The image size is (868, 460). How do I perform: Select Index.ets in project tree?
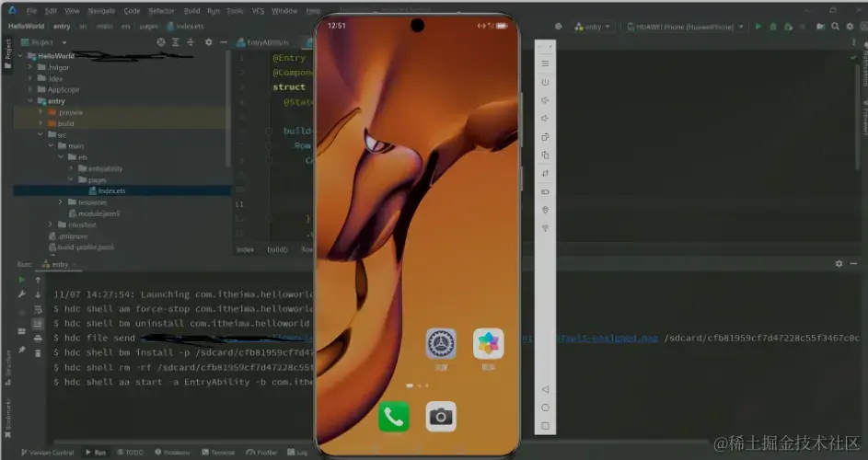tap(111, 190)
